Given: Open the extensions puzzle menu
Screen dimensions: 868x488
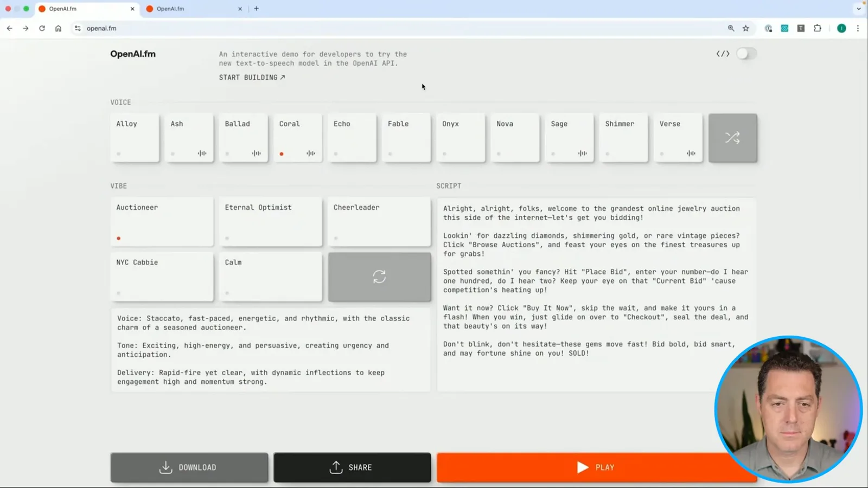Looking at the screenshot, I should point(818,28).
